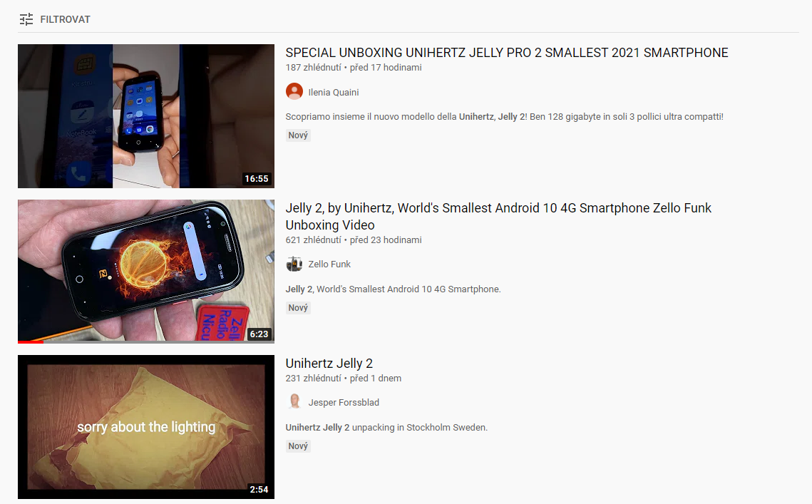This screenshot has height=504, width=812.
Task: Open the Unihertz Jelly Pro 2 unboxing thumbnail
Action: point(146,116)
